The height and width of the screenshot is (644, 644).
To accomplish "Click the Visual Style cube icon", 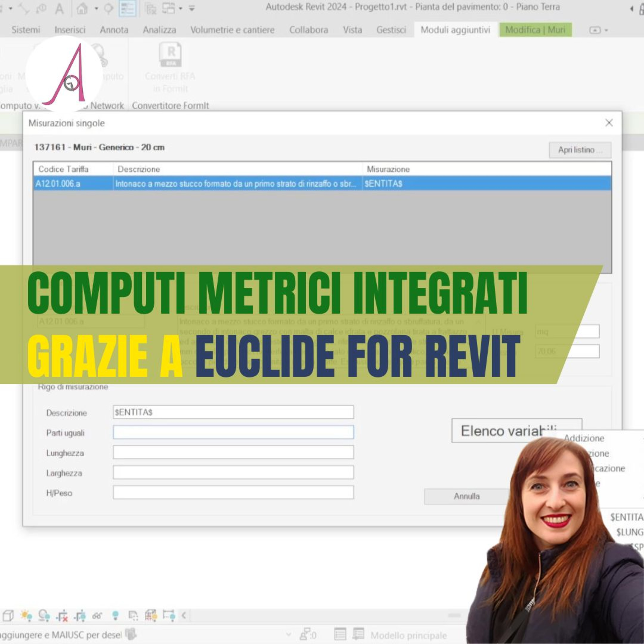I will coord(8,615).
